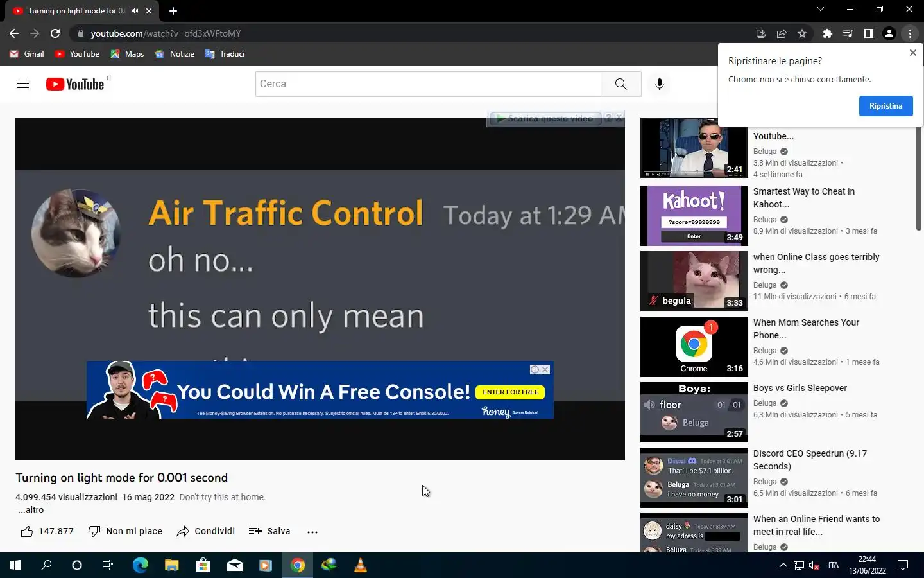The width and height of the screenshot is (924, 578).
Task: Mute tab via speaker icon on tab
Action: coord(135,11)
